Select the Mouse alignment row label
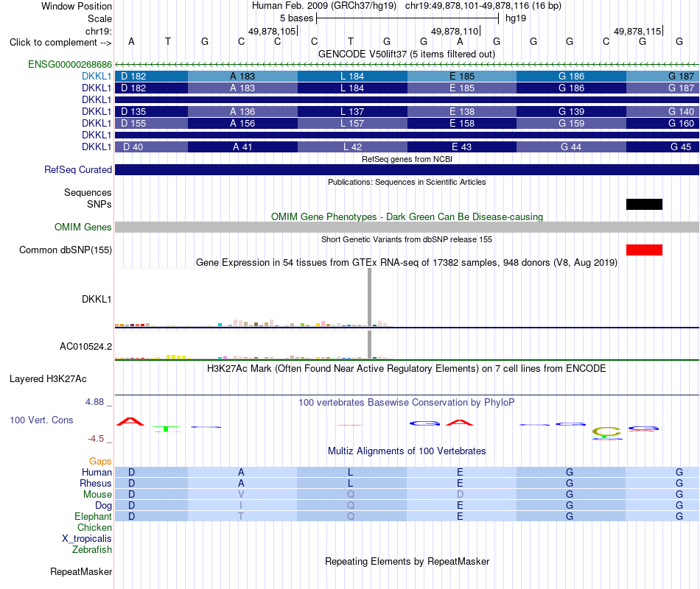Screen dimensions: 700x589 point(97,495)
